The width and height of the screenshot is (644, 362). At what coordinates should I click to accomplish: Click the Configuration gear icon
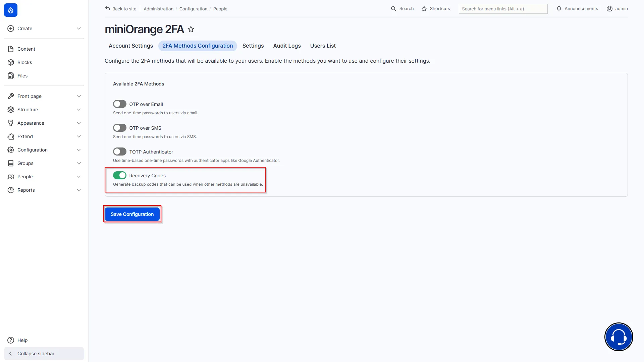[x=11, y=150]
